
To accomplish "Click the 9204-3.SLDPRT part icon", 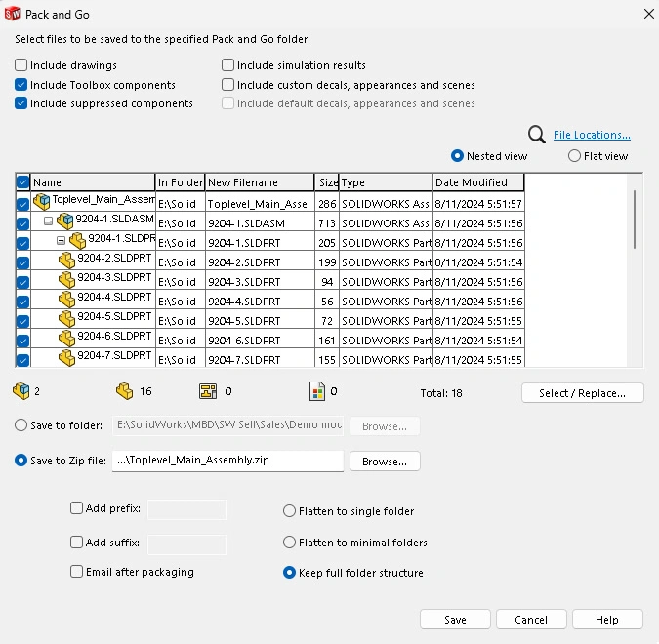I will (66, 279).
